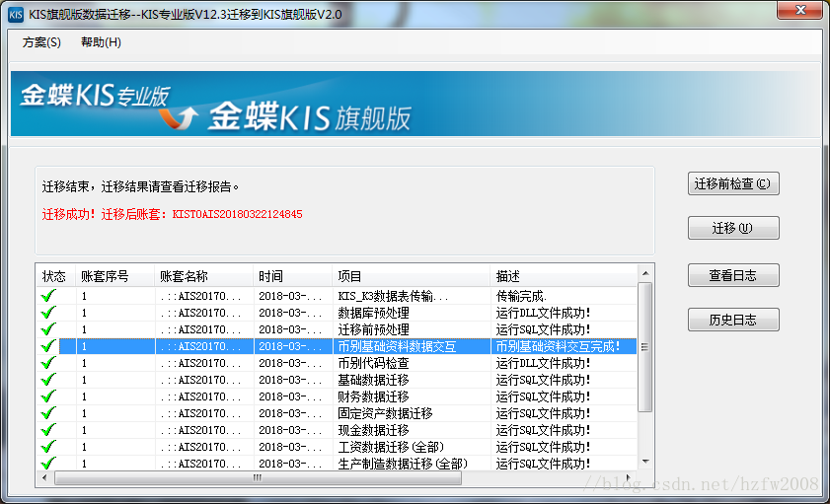The width and height of the screenshot is (830, 504).
Task: Click green checkmark of 币别基础资料数据交互 row
Action: [x=48, y=347]
